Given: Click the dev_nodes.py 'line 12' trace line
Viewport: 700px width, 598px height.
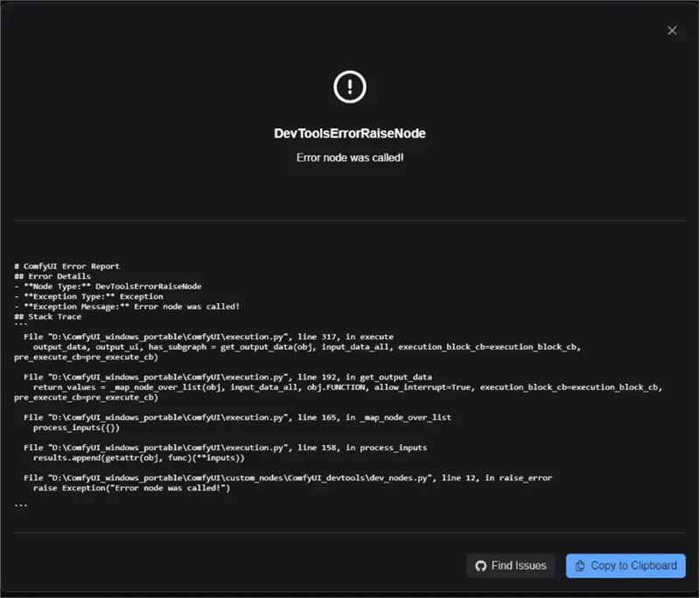Looking at the screenshot, I should click(x=288, y=477).
